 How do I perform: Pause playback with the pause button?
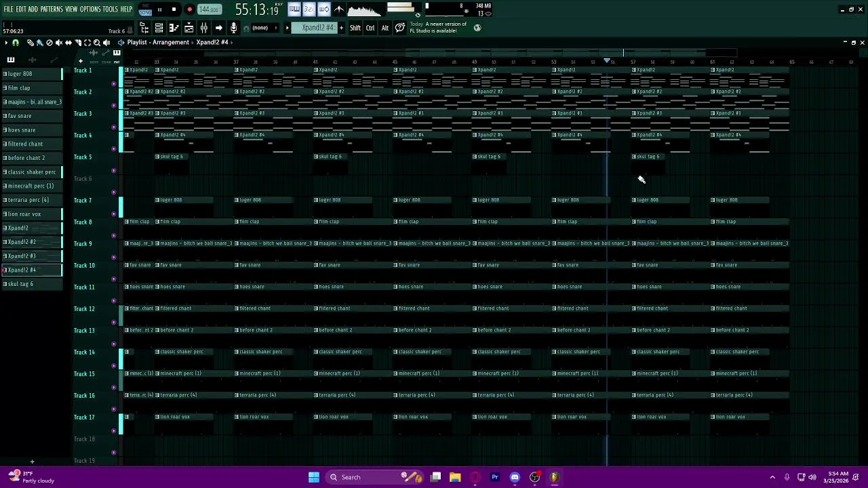tap(159, 9)
